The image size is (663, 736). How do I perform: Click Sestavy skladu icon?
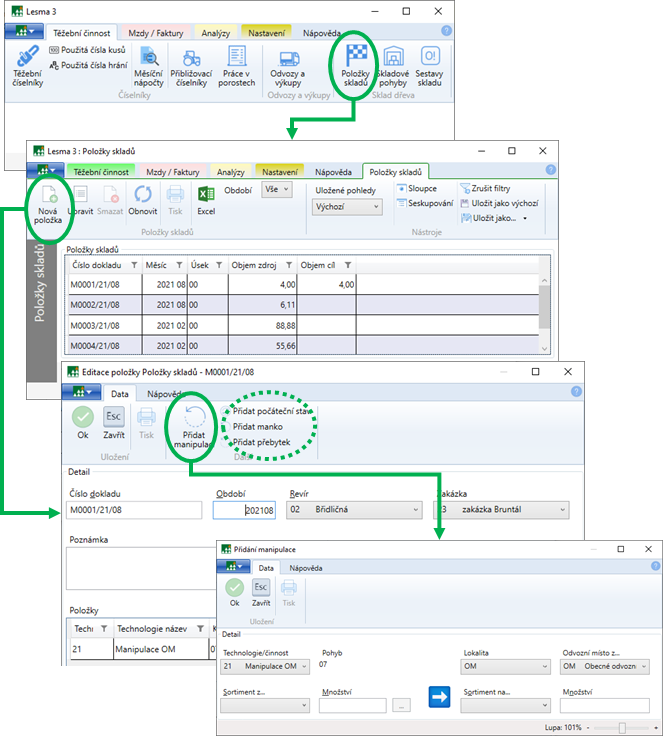(429, 66)
